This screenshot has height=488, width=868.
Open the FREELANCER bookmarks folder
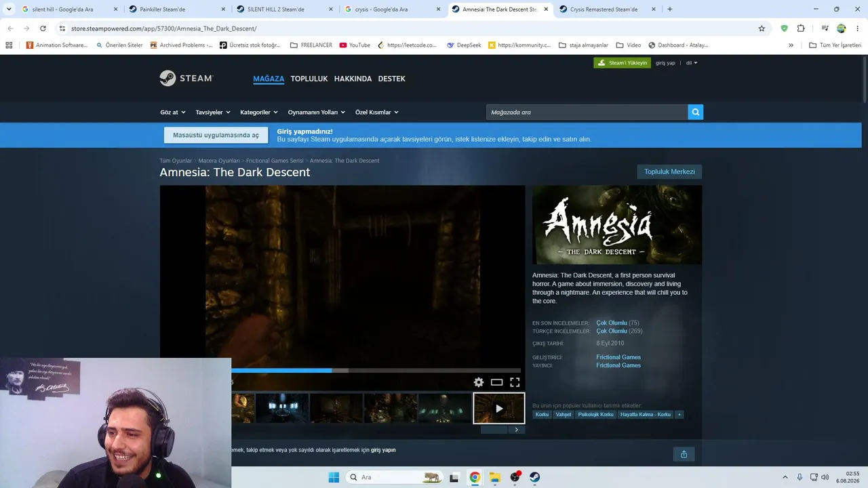pyautogui.click(x=311, y=45)
